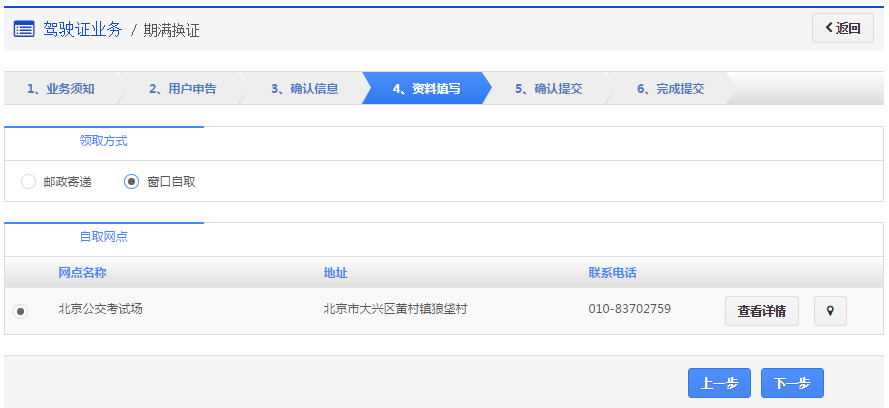Click the 领取方式 section tab
Image resolution: width=889 pixels, height=408 pixels.
point(104,142)
